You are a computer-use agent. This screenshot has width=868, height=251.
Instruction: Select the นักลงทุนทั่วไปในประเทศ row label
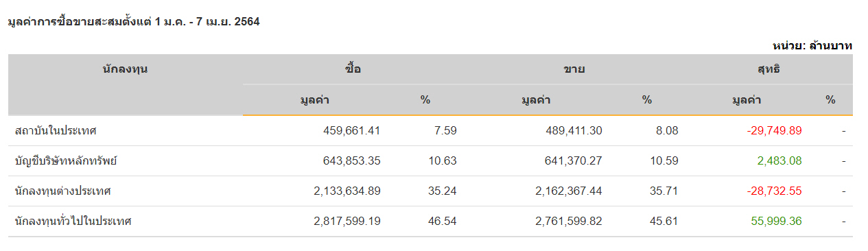(x=73, y=221)
